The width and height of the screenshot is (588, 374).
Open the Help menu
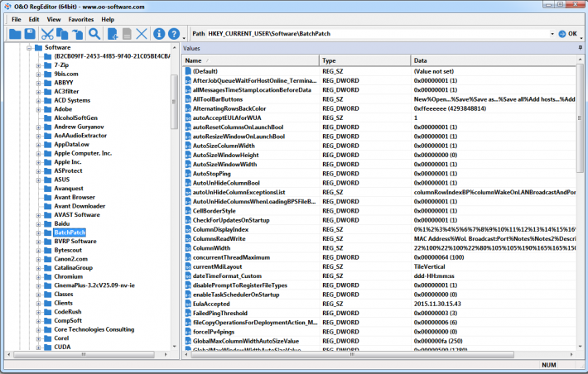[108, 20]
